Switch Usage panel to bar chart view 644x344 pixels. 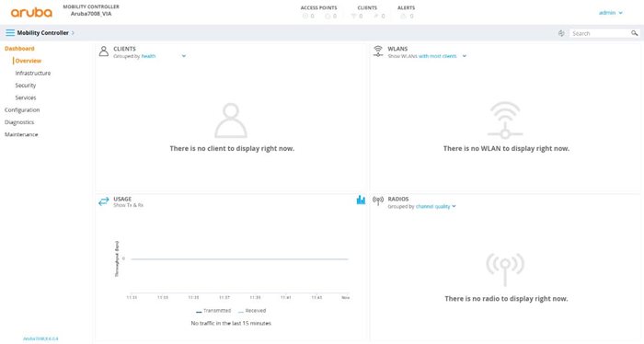361,200
